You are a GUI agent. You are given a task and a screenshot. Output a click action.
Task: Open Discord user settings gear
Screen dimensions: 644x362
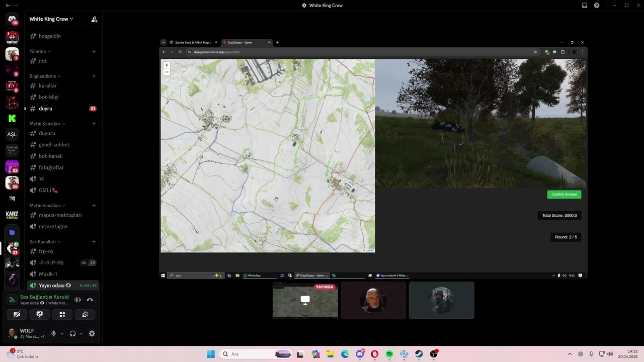(92, 333)
